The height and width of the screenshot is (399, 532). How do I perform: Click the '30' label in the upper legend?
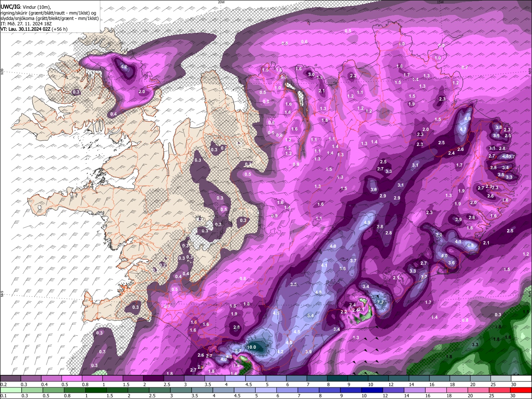tap(514, 384)
